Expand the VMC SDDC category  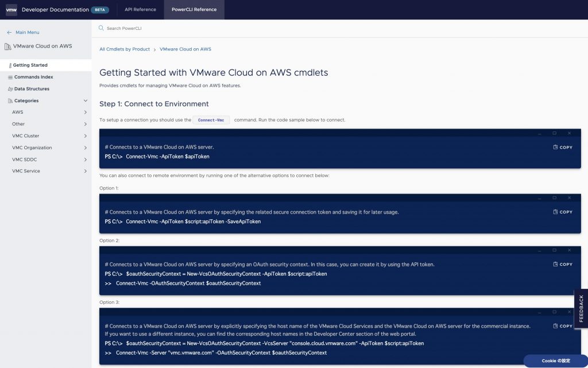tap(86, 160)
